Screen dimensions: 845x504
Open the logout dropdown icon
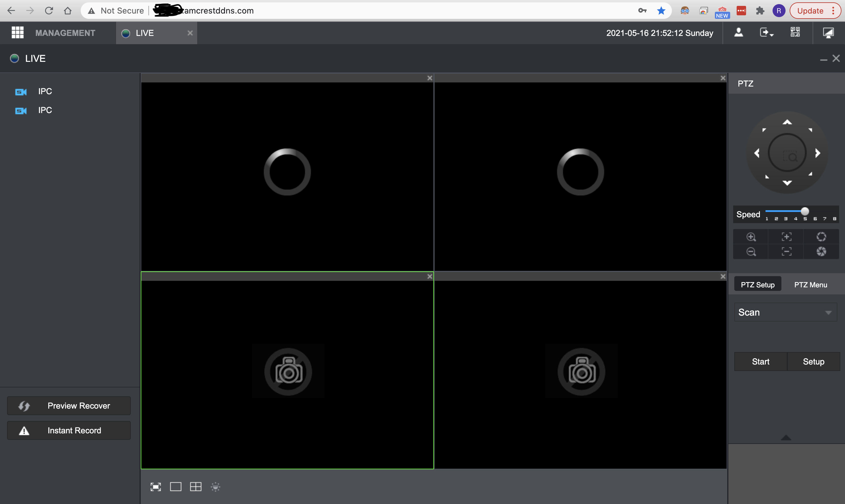pyautogui.click(x=767, y=33)
